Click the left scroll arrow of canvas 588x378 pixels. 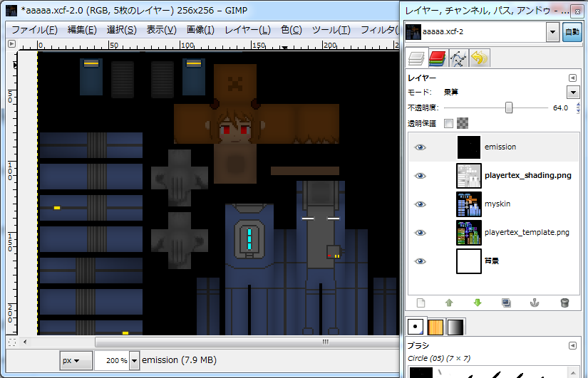coord(25,342)
